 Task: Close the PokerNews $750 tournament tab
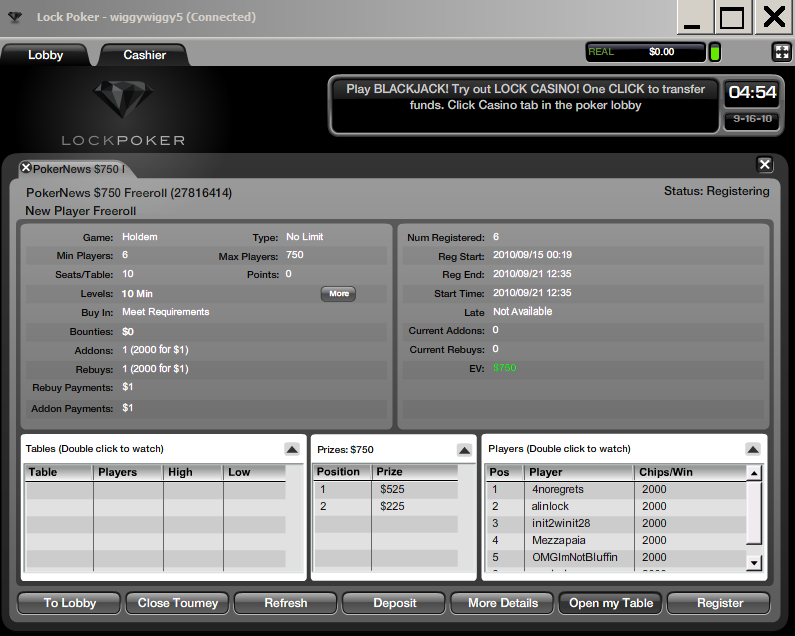coord(26,168)
